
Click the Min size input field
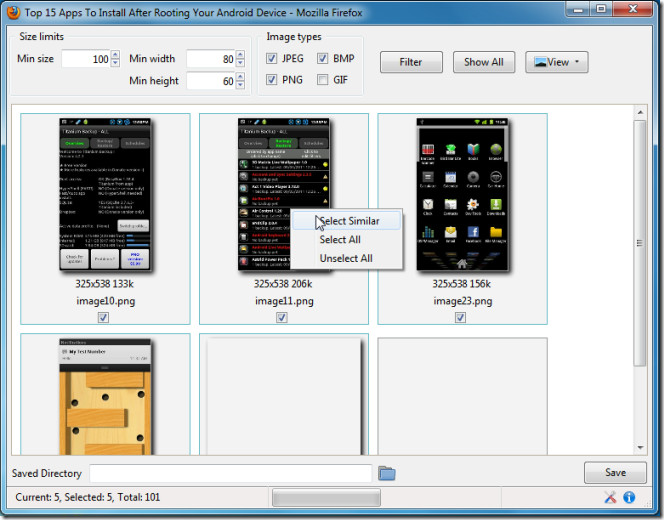click(86, 59)
